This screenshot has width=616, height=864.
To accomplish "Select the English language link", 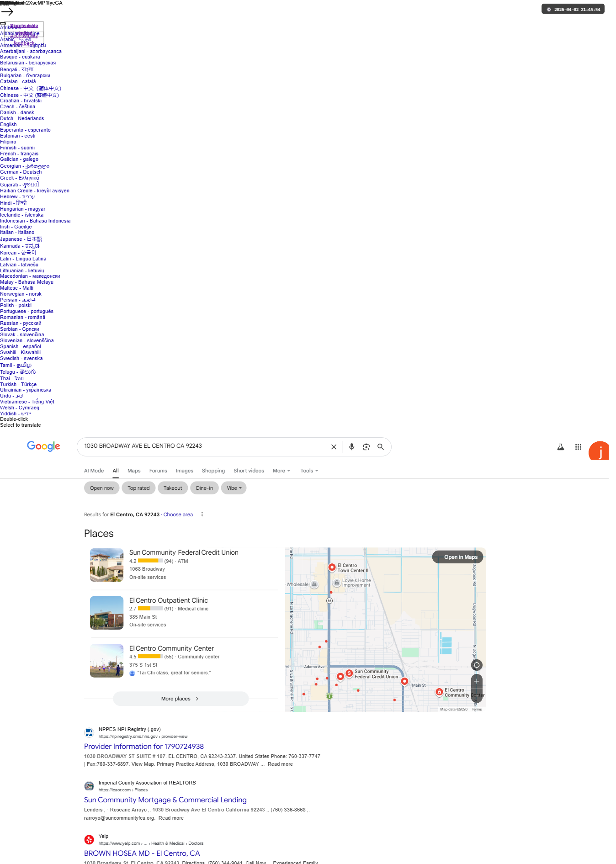I will [x=8, y=124].
